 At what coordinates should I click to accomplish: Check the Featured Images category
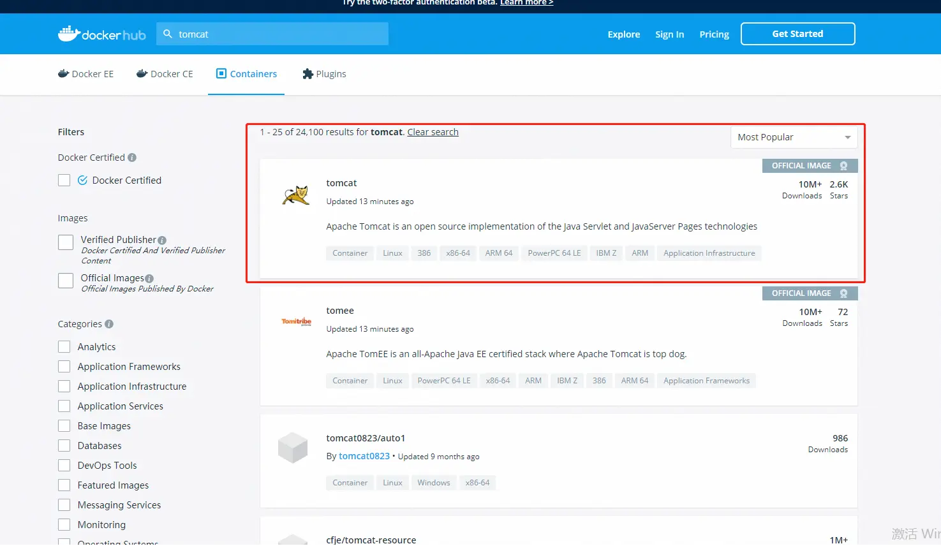(x=64, y=485)
